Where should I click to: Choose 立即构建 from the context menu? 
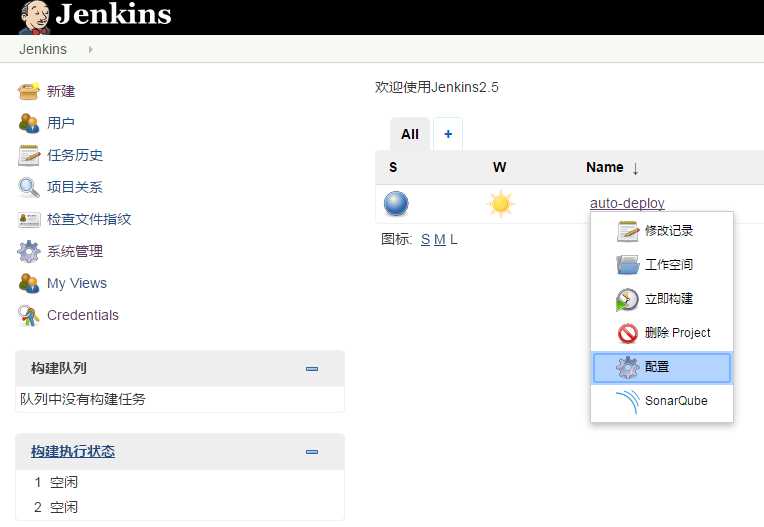(662, 299)
